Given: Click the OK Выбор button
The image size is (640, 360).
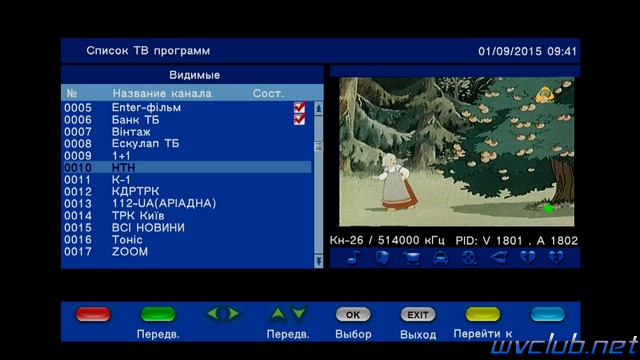Looking at the screenshot, I should [x=353, y=314].
